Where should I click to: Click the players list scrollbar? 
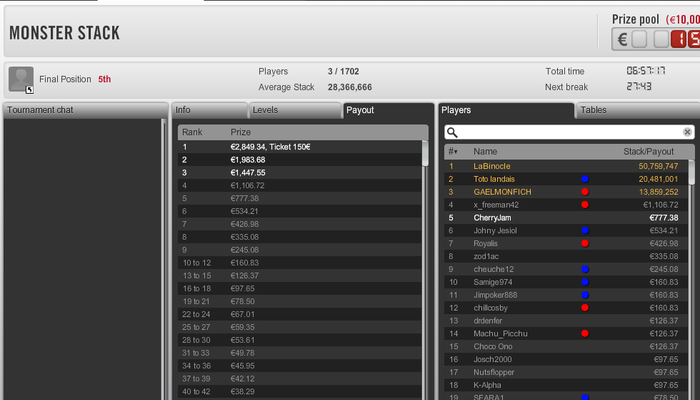coord(692,173)
